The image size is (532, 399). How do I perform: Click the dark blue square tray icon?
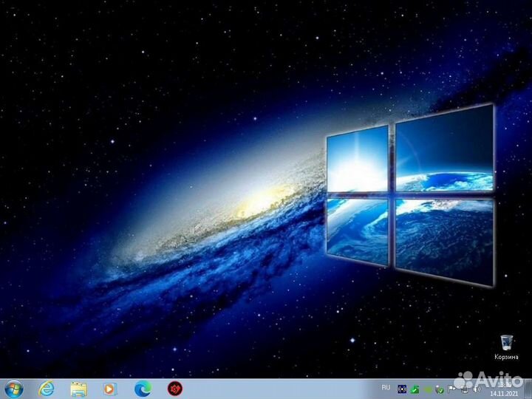402,389
